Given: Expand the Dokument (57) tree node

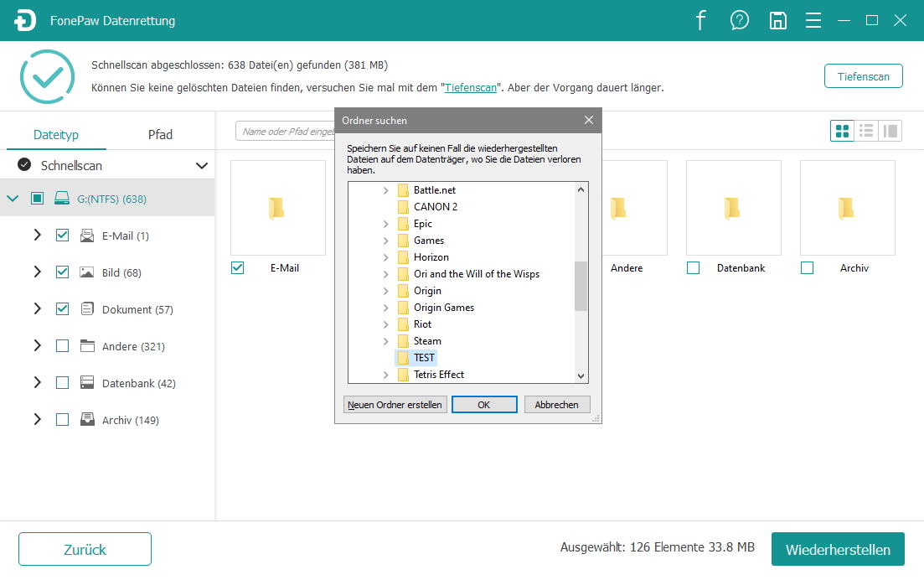Looking at the screenshot, I should 37,309.
